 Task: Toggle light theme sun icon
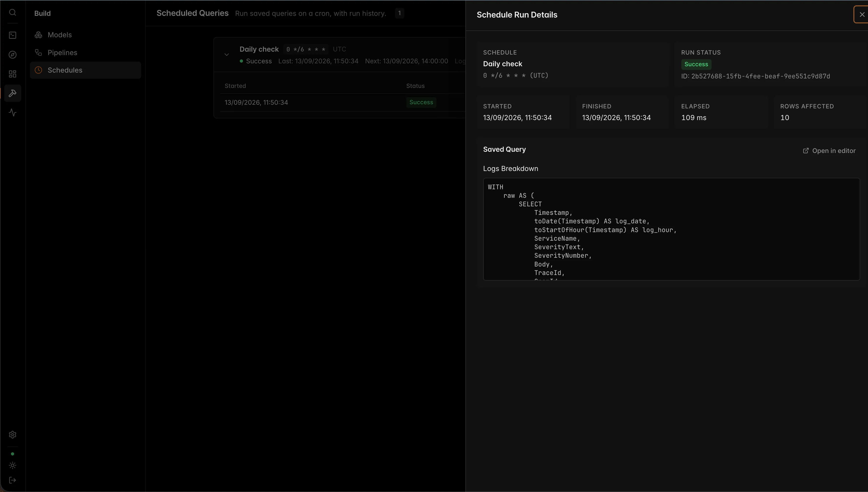(x=12, y=465)
